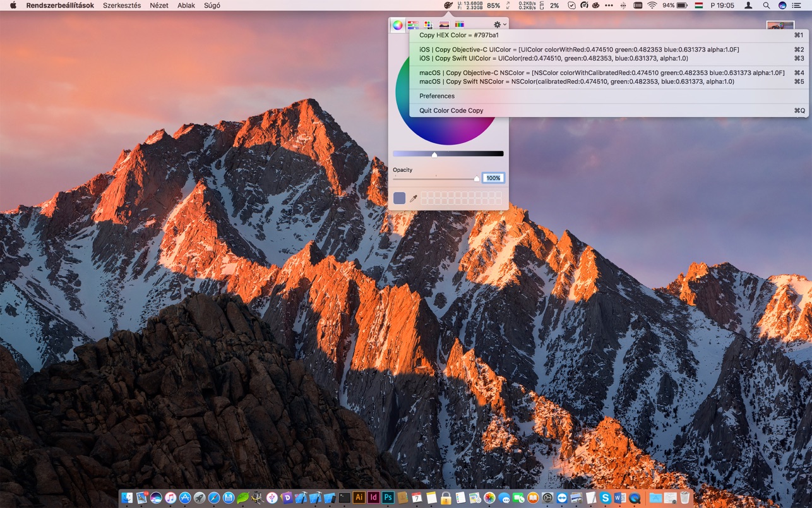Pick a screen color with the eyedropper
This screenshot has height=508, width=812.
(x=414, y=198)
